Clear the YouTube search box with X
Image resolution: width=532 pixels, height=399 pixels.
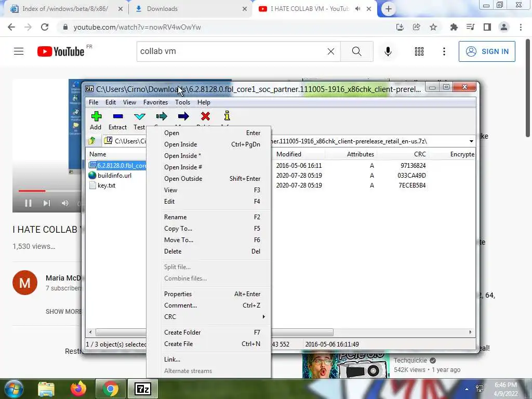(x=331, y=51)
